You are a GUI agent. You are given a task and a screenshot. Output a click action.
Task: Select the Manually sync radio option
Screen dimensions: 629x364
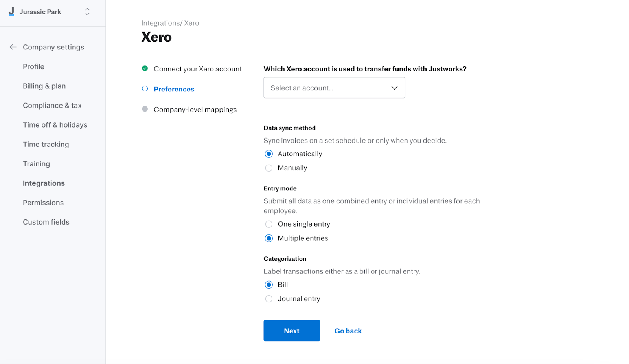pyautogui.click(x=269, y=168)
